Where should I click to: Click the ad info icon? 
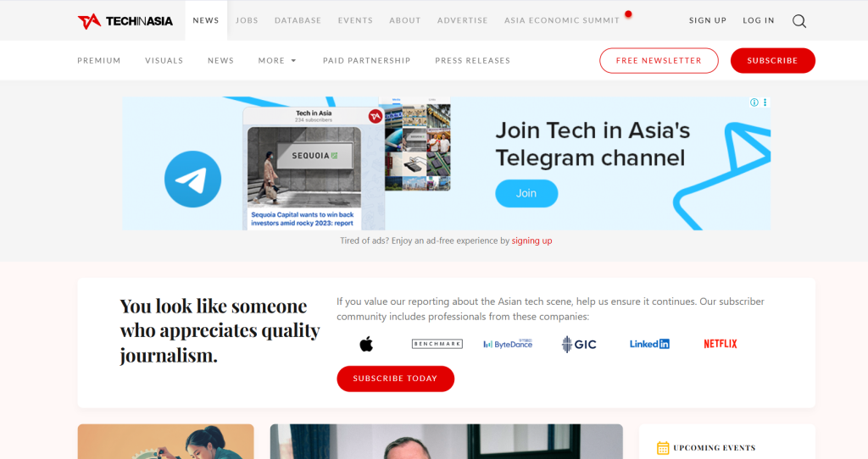[x=754, y=102]
